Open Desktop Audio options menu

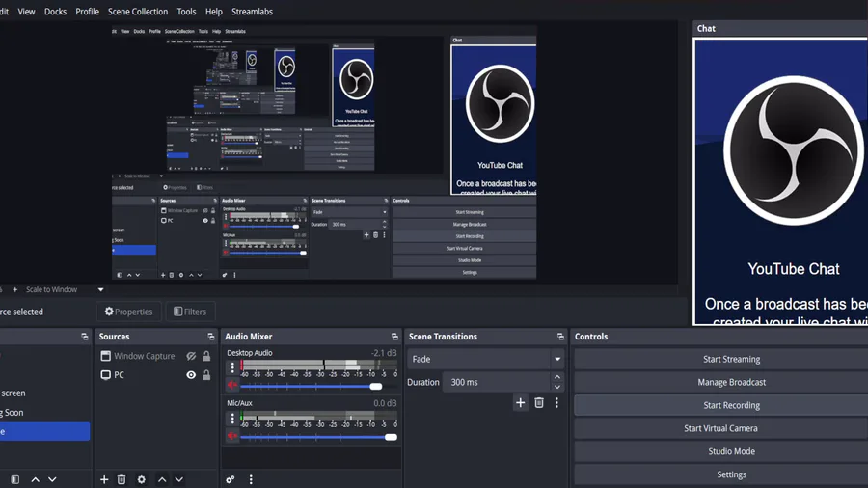[x=232, y=366]
